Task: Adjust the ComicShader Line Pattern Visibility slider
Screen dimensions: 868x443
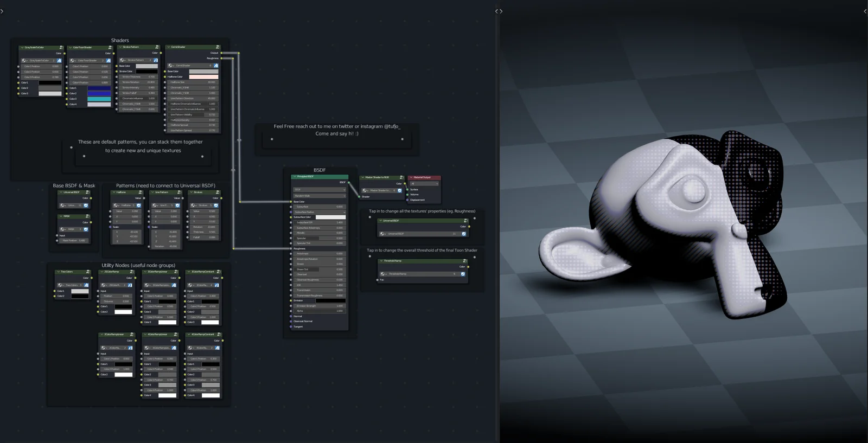Action: (193, 114)
